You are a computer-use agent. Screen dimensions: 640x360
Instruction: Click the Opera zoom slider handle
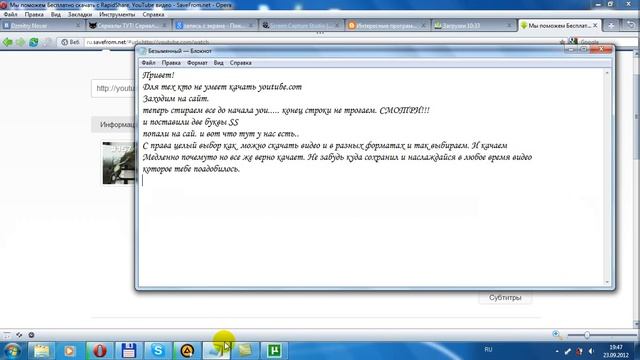click(x=587, y=335)
